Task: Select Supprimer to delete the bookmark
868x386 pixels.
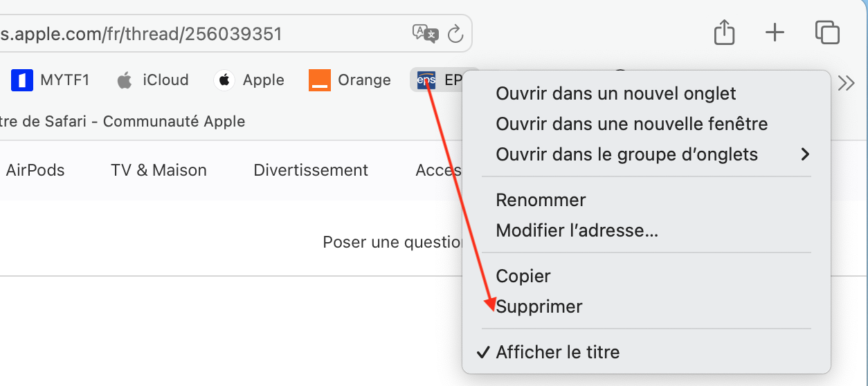Action: [539, 306]
